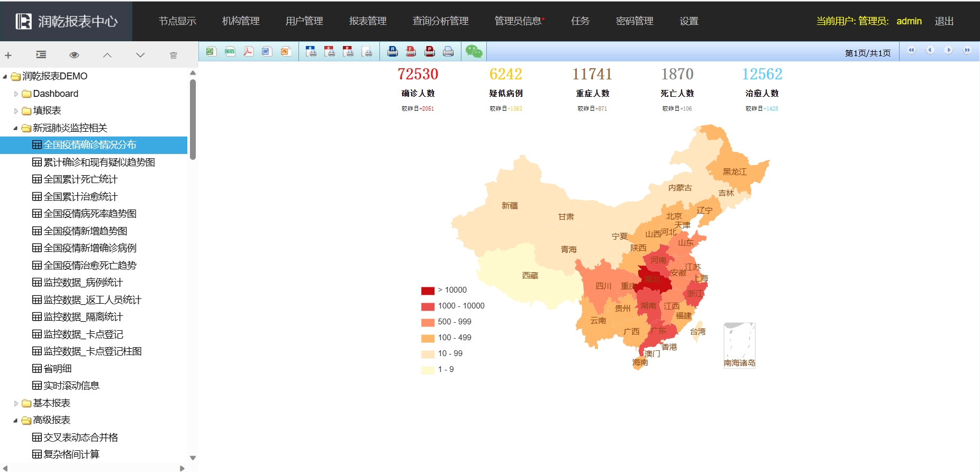Click the trash delete icon
Image resolution: width=980 pixels, height=472 pixels.
173,55
